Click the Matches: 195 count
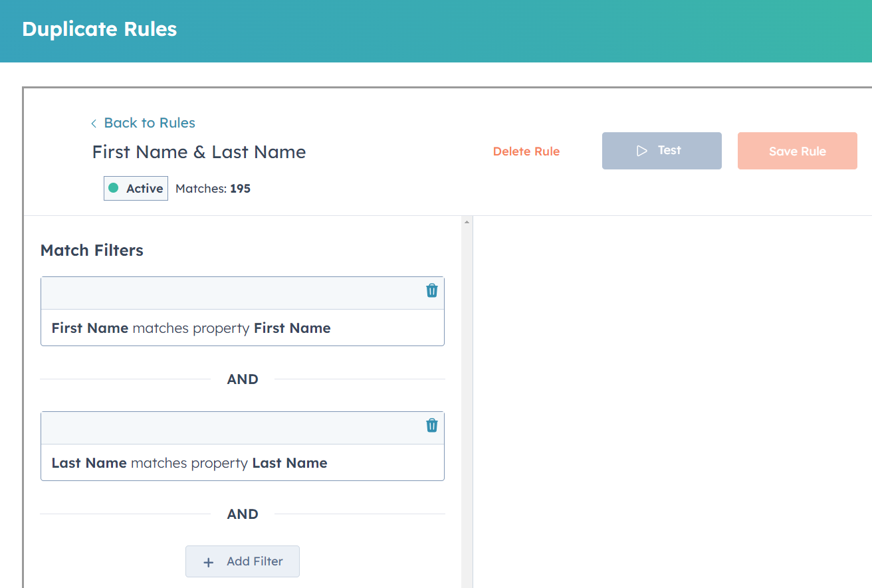 [213, 189]
